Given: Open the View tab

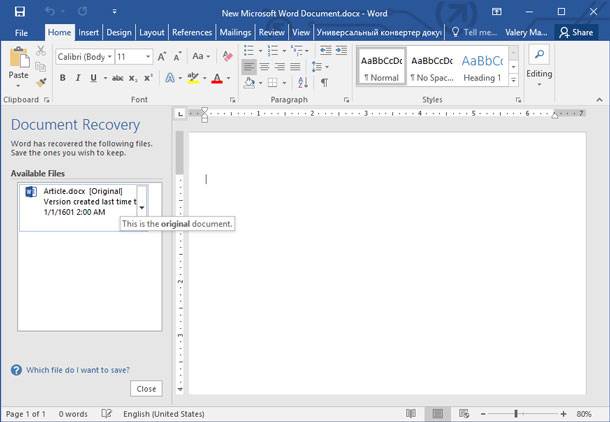Looking at the screenshot, I should tap(301, 32).
